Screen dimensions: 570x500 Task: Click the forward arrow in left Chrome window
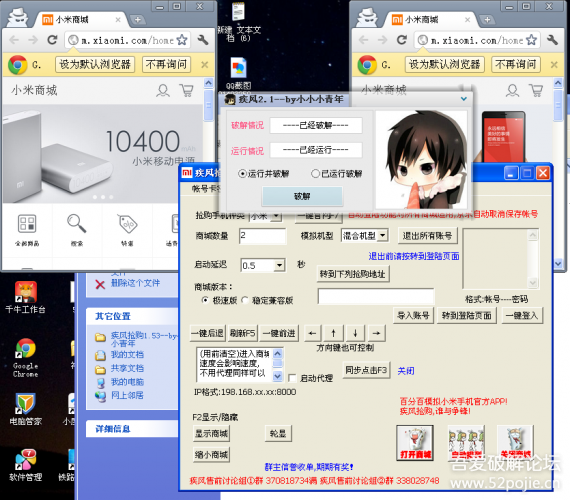click(x=33, y=40)
